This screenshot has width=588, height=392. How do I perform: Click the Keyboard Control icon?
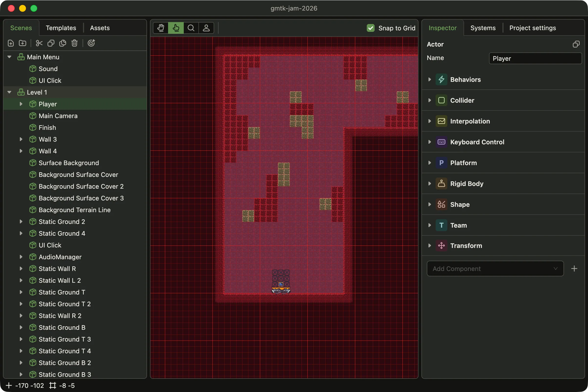[441, 142]
